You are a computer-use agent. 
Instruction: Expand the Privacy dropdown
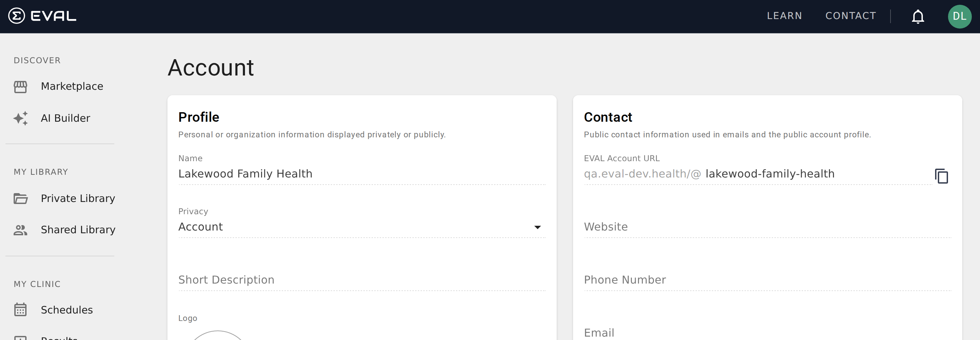click(538, 227)
